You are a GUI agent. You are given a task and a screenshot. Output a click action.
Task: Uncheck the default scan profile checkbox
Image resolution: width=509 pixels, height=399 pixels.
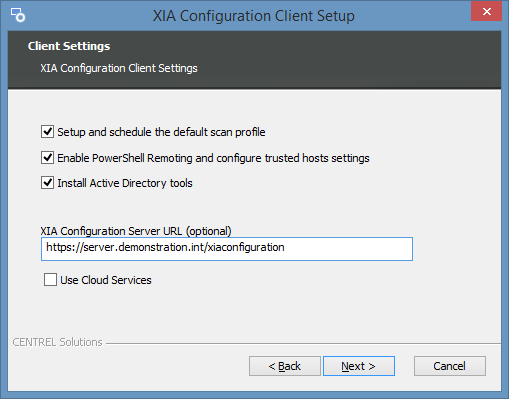click(47, 132)
